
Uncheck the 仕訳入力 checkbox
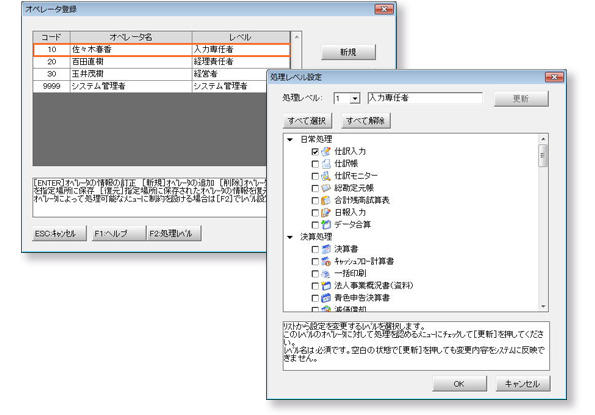pyautogui.click(x=315, y=151)
